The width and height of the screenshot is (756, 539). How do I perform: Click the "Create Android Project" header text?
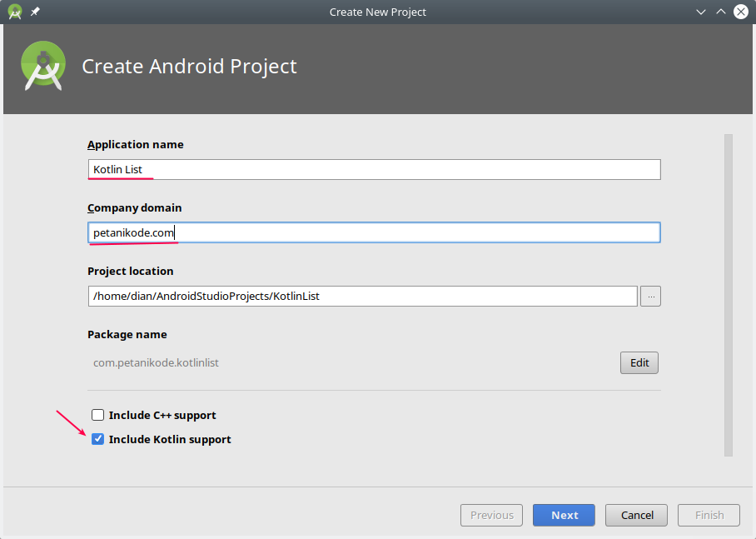[x=189, y=66]
